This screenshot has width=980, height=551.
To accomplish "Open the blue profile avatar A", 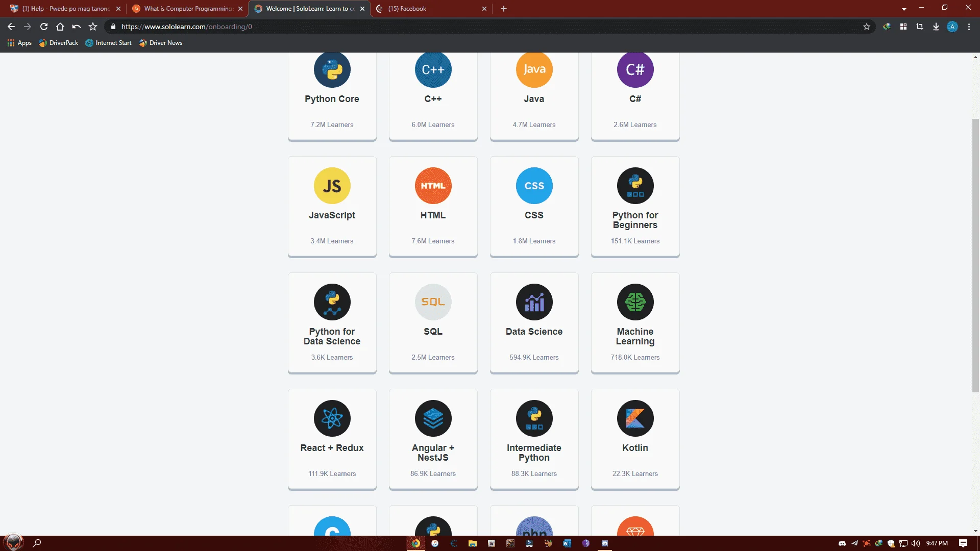I will click(952, 27).
